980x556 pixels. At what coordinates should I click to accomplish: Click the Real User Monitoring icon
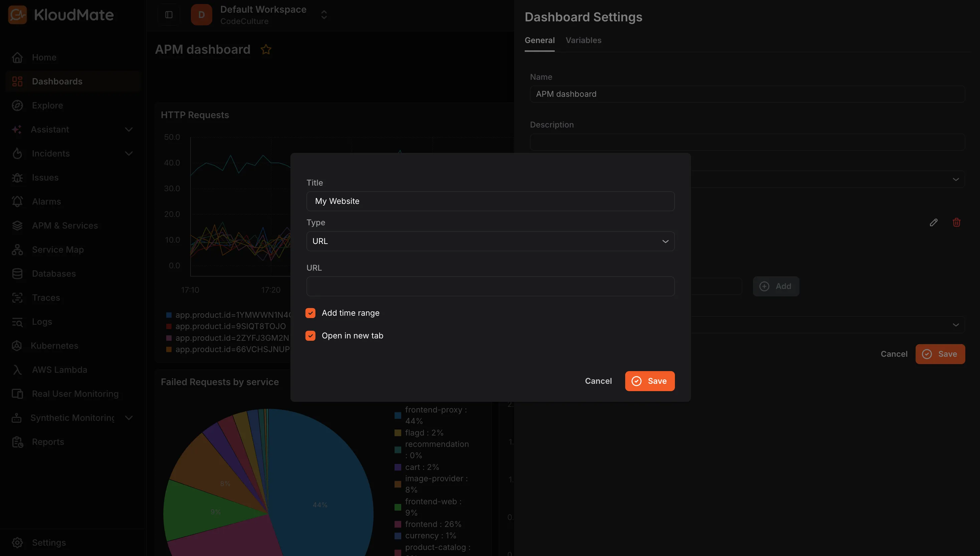pos(17,394)
